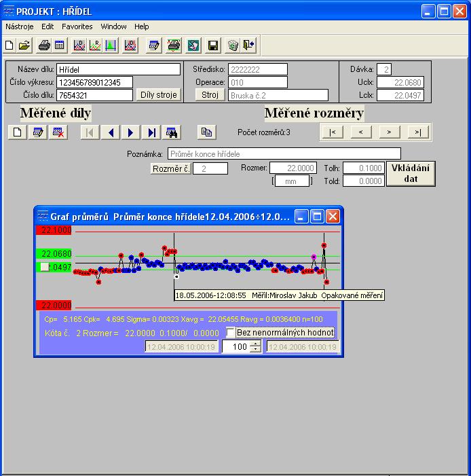Click the 'Rozměr č.' button
Viewport: 471px width, 476px height.
click(x=171, y=168)
